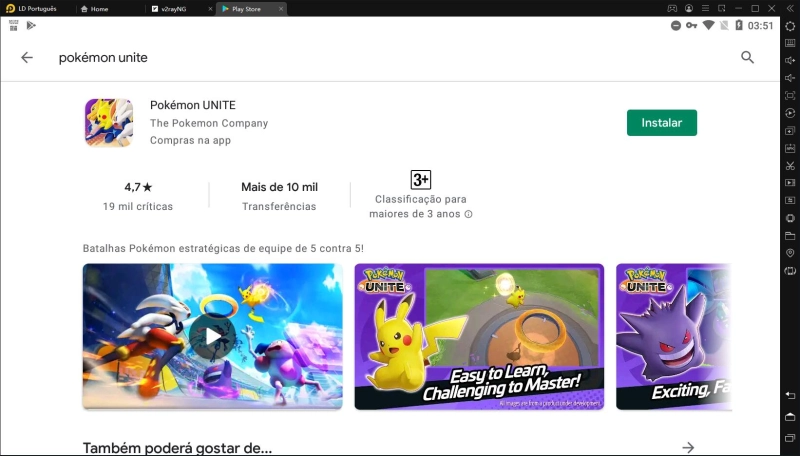Open the operation recorder in sidebar

point(790,113)
